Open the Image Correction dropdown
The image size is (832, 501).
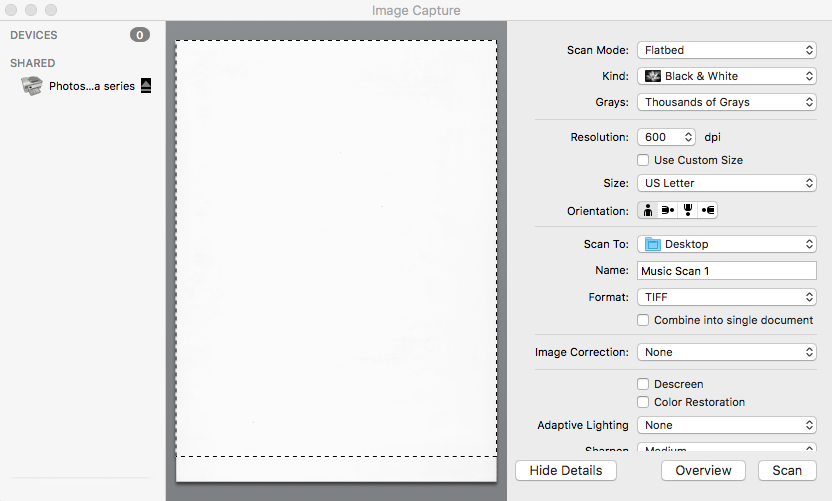726,352
